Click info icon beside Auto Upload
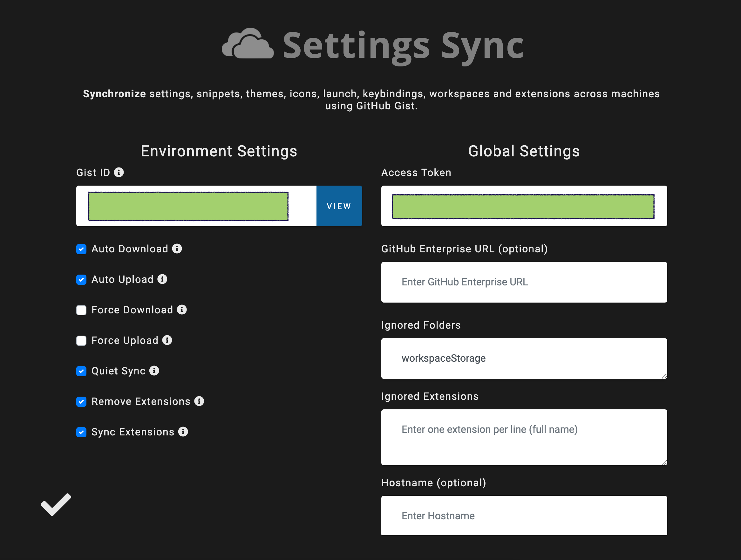The width and height of the screenshot is (741, 560). click(162, 279)
